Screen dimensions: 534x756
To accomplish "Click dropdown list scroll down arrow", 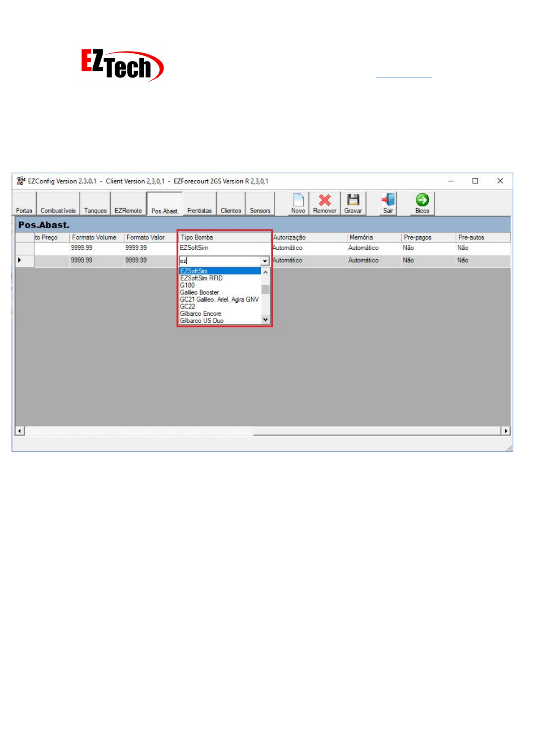I will point(265,319).
